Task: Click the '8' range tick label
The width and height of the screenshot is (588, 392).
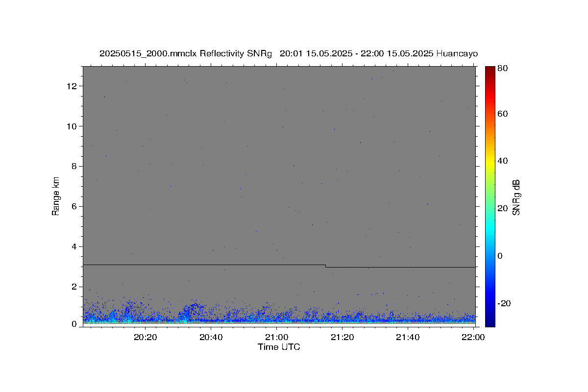Action: tap(74, 167)
